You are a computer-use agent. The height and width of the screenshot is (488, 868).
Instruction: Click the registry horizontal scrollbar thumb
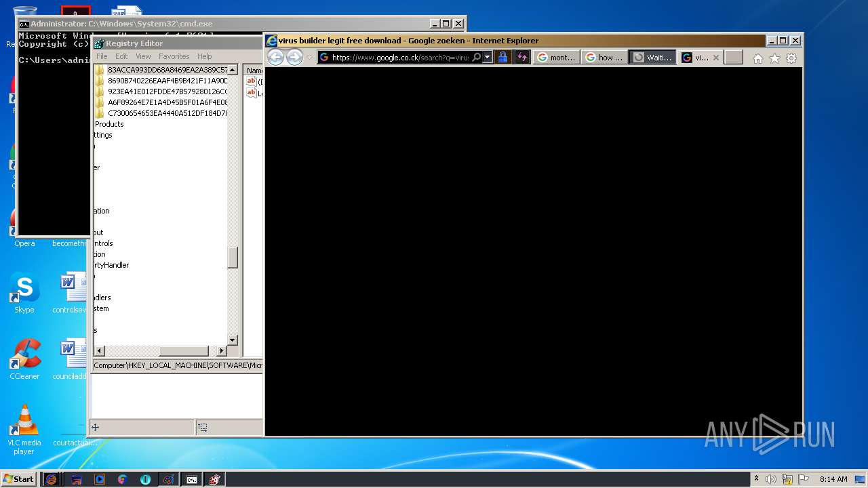[x=183, y=350]
